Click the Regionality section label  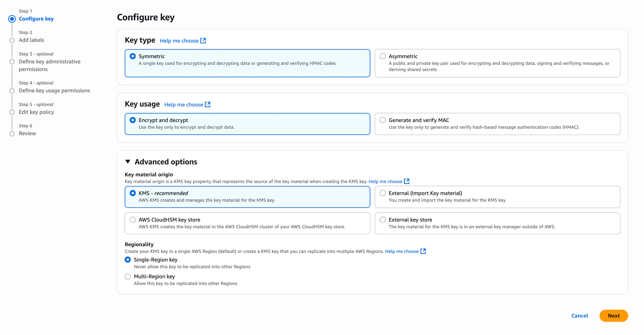point(139,244)
